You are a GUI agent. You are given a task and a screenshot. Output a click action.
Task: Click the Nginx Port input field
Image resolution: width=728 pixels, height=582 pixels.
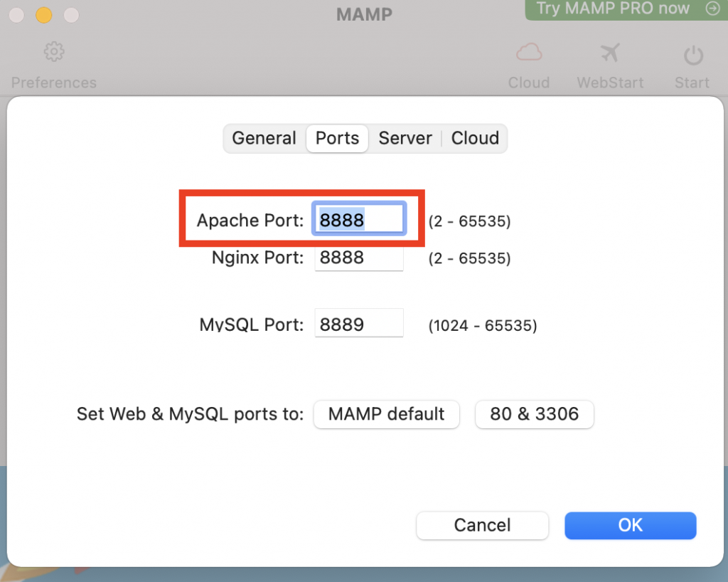pos(359,258)
